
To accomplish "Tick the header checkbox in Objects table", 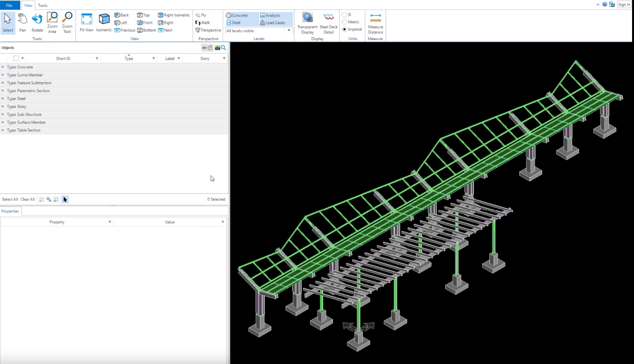I will 16,58.
